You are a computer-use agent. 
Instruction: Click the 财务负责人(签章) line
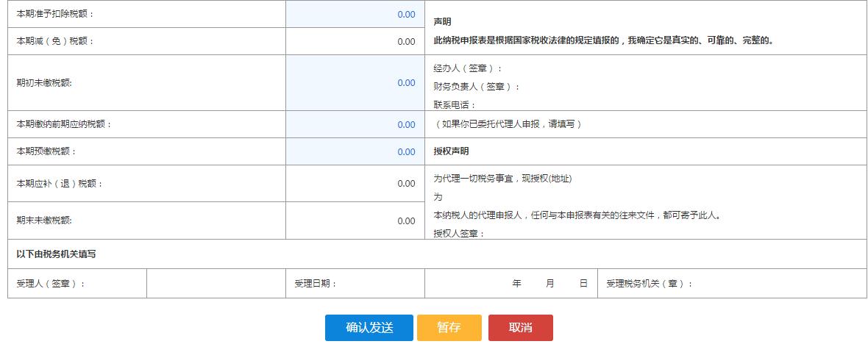(x=477, y=87)
